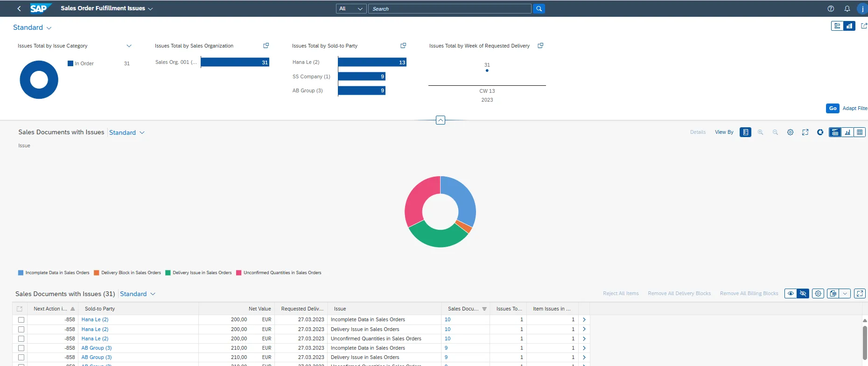Export table to spreadsheet icon

pyautogui.click(x=833, y=294)
